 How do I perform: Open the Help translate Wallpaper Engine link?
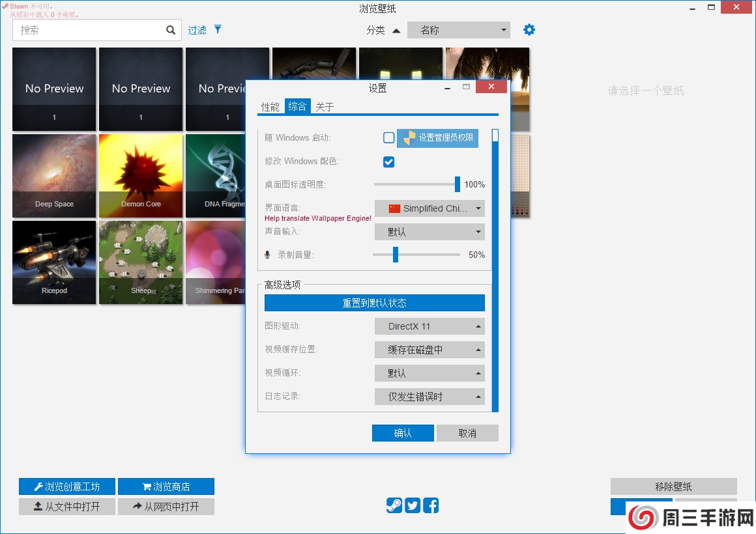point(317,218)
